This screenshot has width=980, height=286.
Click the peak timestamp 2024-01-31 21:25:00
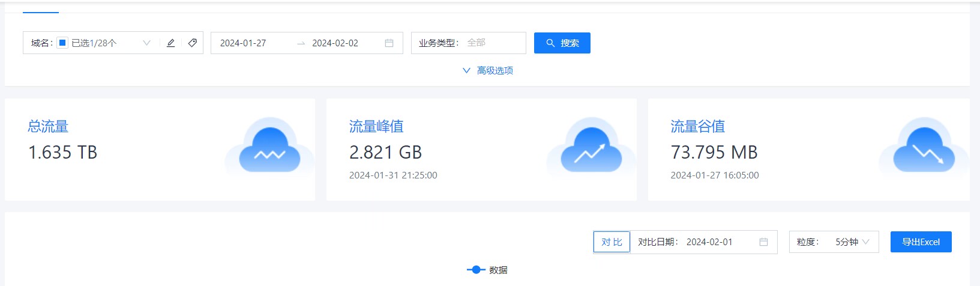pos(393,175)
